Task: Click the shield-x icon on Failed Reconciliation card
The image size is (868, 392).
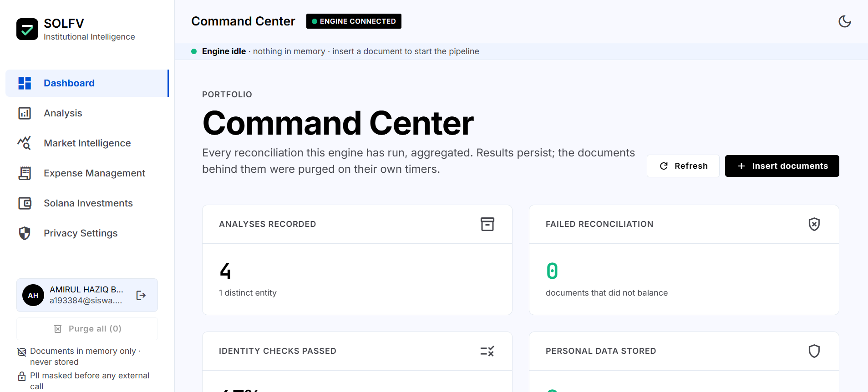Action: click(x=814, y=224)
